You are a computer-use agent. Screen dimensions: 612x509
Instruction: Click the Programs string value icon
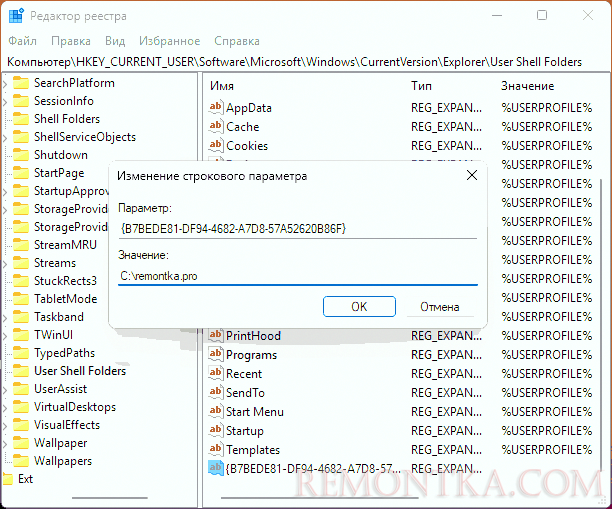point(215,354)
